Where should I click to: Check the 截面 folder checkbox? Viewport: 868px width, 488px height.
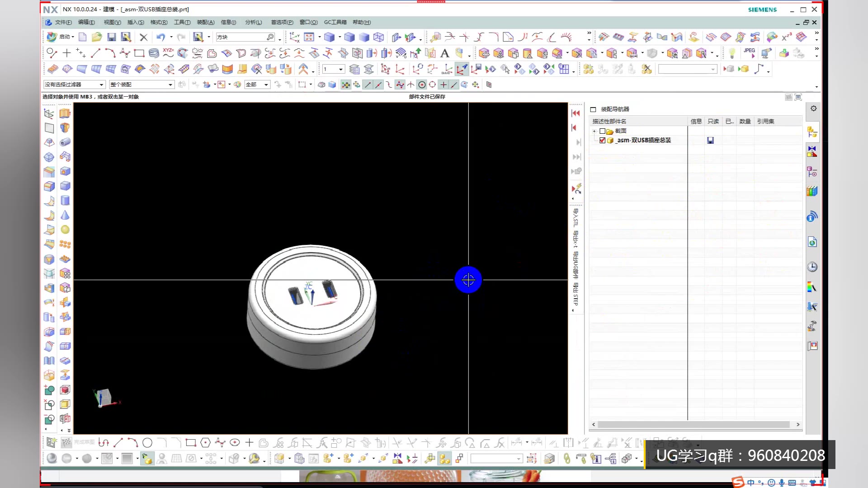[x=602, y=131]
